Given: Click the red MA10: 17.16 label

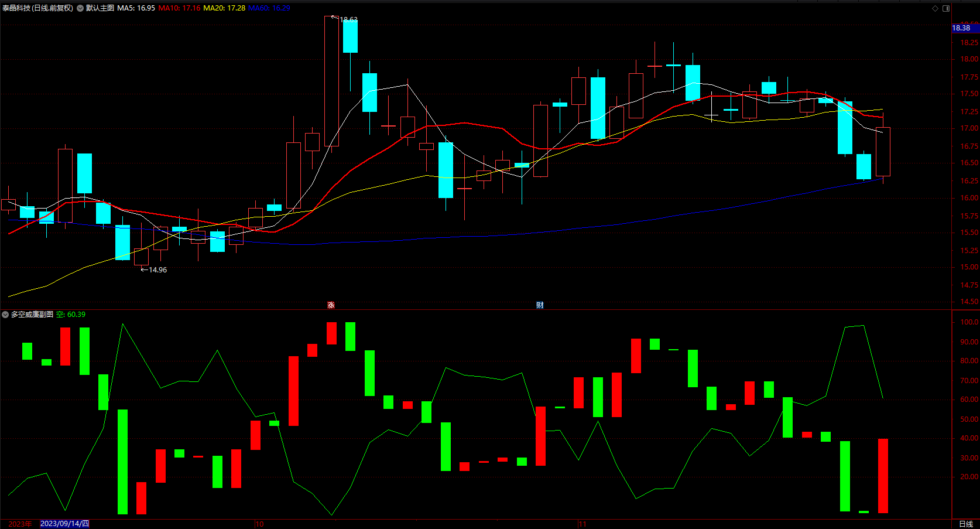Looking at the screenshot, I should click(x=179, y=8).
